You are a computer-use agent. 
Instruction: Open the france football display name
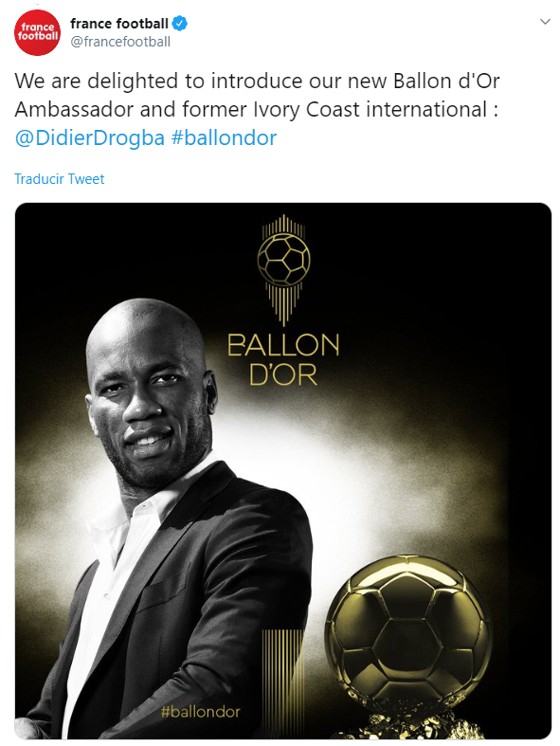click(x=119, y=24)
